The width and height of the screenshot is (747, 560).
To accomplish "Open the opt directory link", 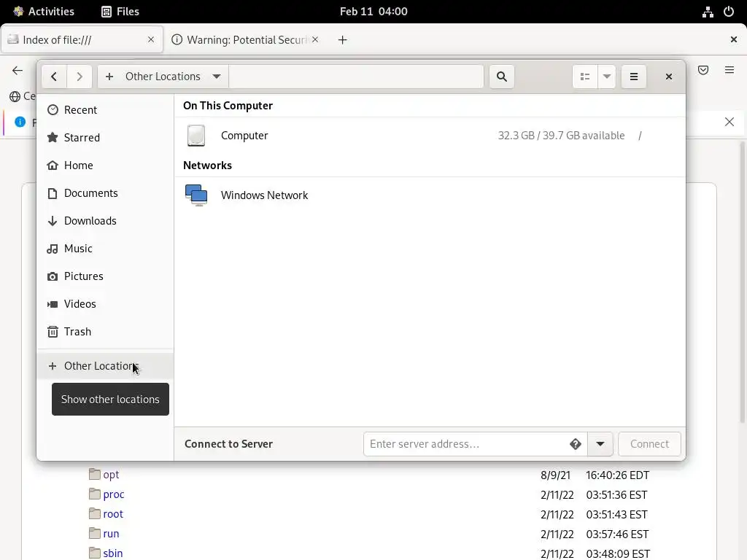I will 111,475.
